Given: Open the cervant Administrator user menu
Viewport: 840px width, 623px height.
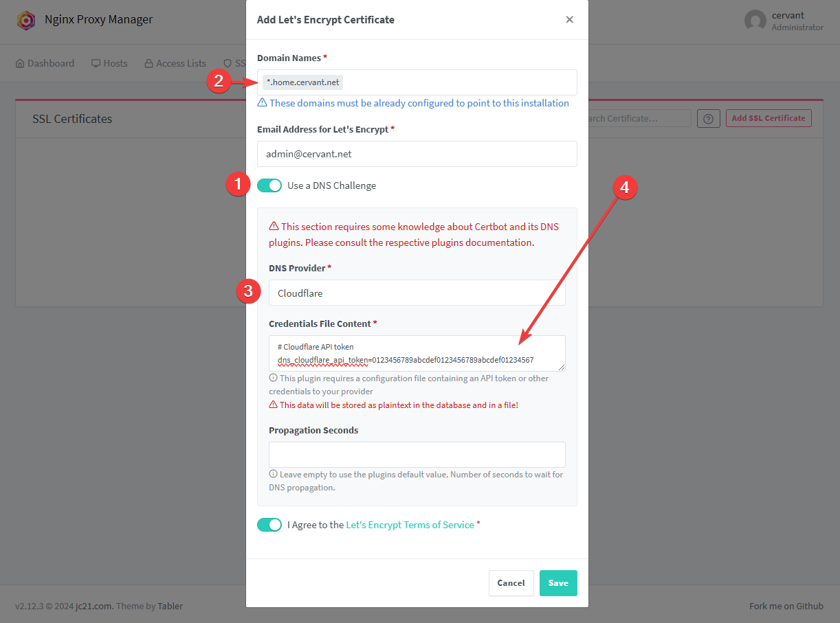Looking at the screenshot, I should [784, 21].
